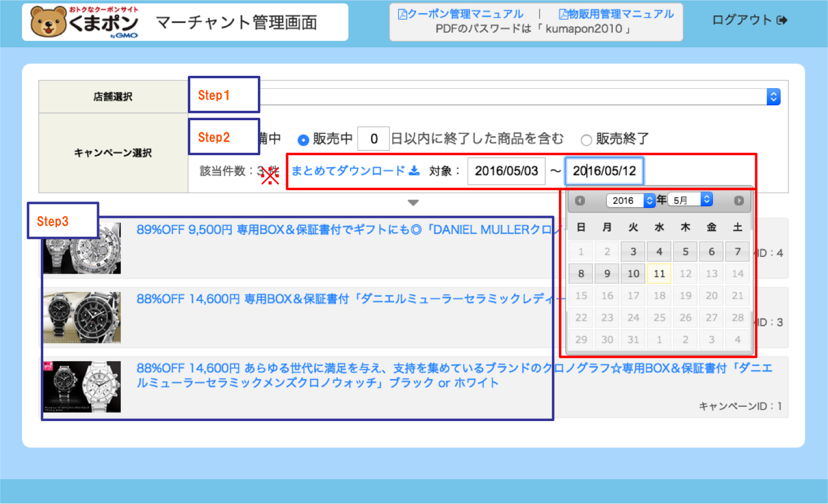Screen dimensions: 828x504
Task: Click the DANIEL MULLER 89%OFF watch thumbnail
Action: [x=82, y=248]
